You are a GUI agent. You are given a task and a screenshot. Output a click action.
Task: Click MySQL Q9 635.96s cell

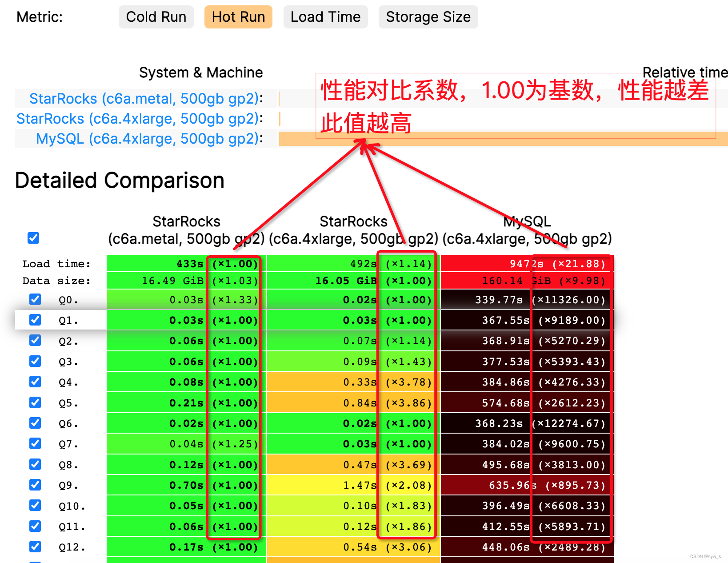(x=527, y=485)
